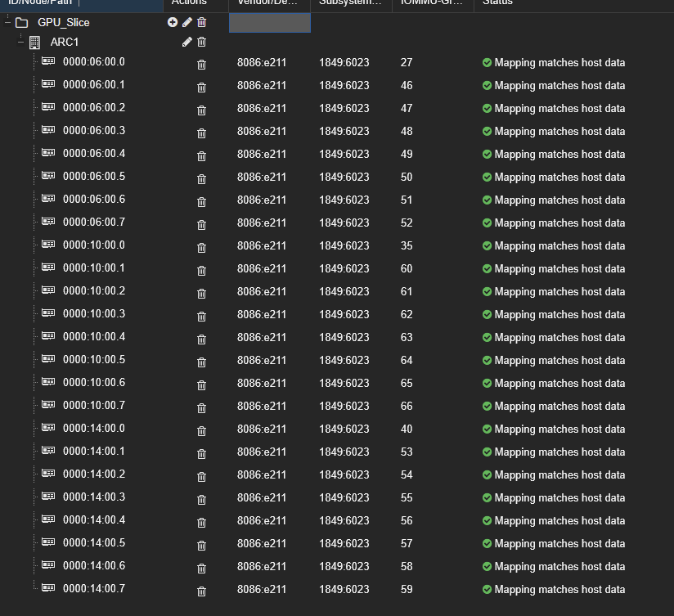Click the Actions column header
The height and width of the screenshot is (616, 674).
coord(189,3)
